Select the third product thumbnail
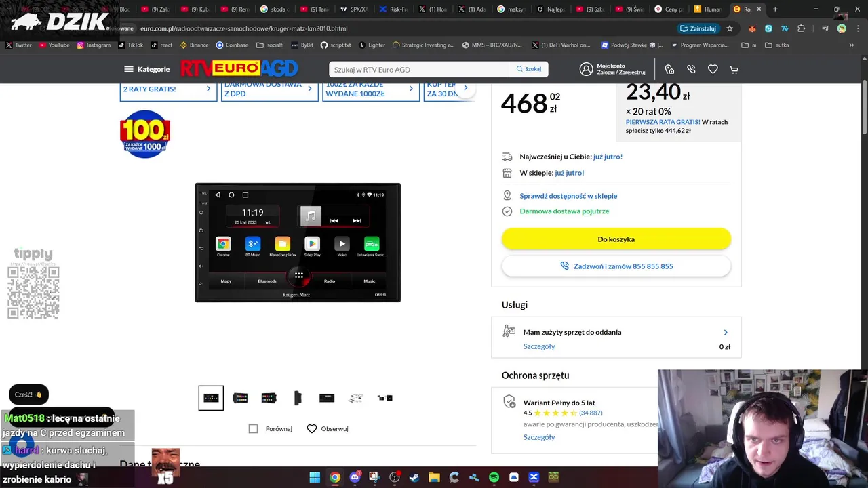This screenshot has height=488, width=868. [269, 398]
